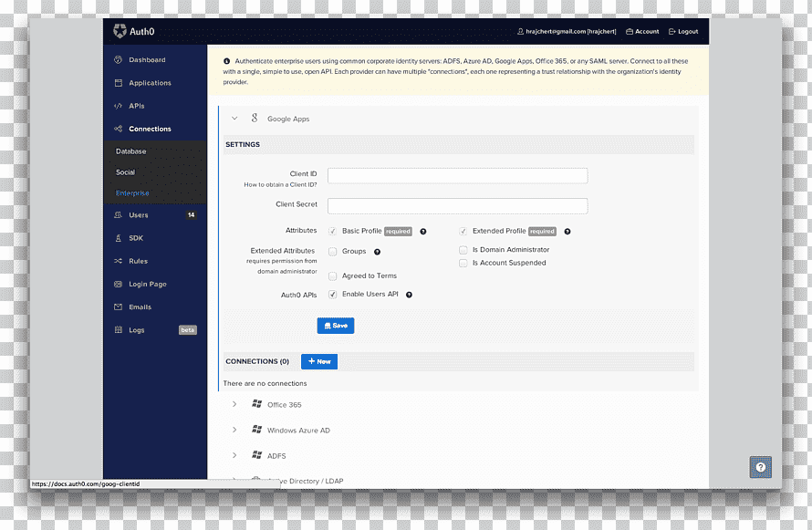Enable the Groups checkbox
The image size is (812, 530).
pos(332,252)
